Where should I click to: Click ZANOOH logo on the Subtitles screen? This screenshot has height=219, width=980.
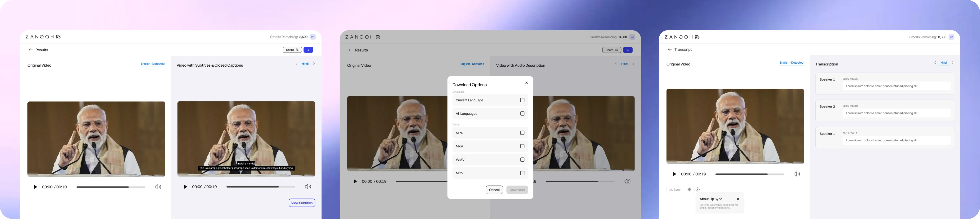click(43, 37)
